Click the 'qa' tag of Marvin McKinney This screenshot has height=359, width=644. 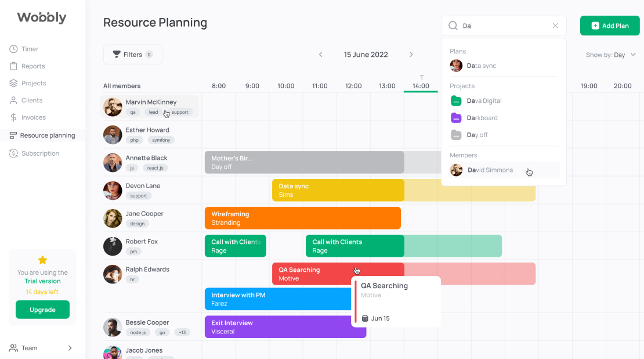tap(133, 112)
